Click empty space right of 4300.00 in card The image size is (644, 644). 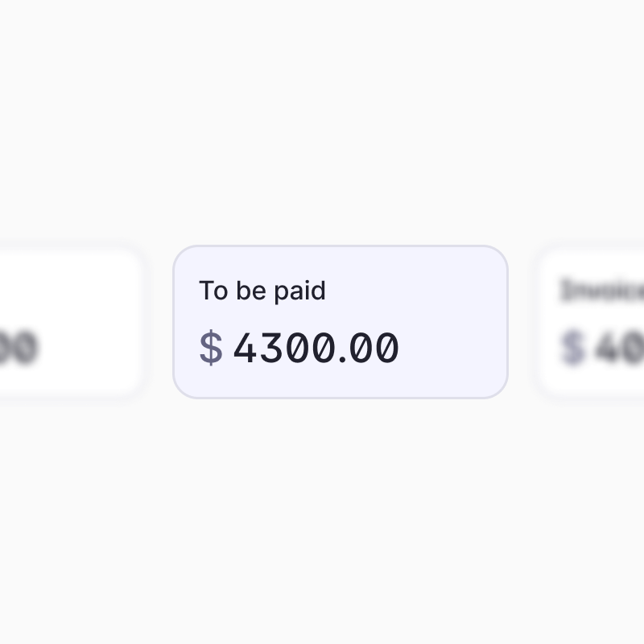coord(452,348)
